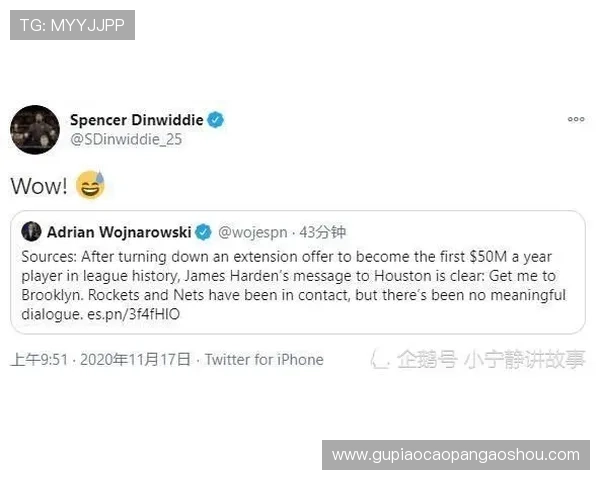Click the 43分钟 timestamp on the quoted tweet
Image resolution: width=600 pixels, height=480 pixels.
[323, 232]
